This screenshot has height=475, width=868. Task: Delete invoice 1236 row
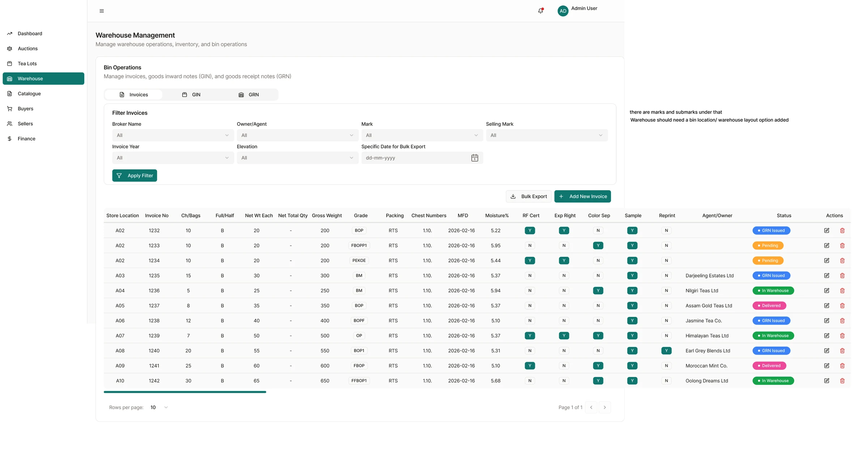click(x=842, y=290)
